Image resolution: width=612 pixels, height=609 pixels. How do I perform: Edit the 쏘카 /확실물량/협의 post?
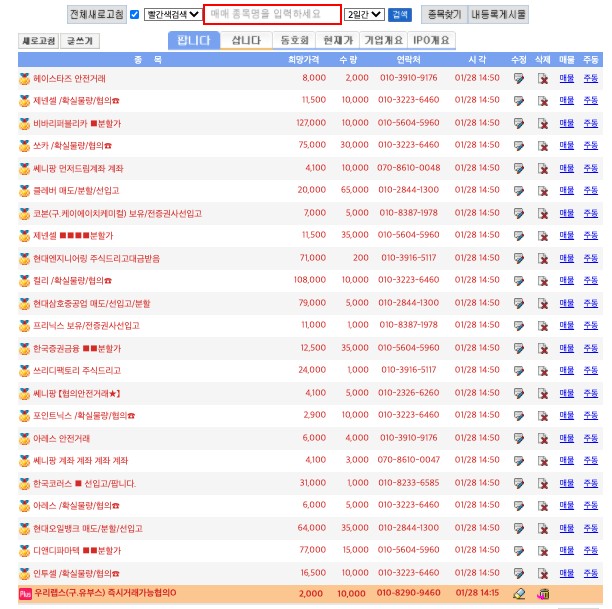coord(519,146)
